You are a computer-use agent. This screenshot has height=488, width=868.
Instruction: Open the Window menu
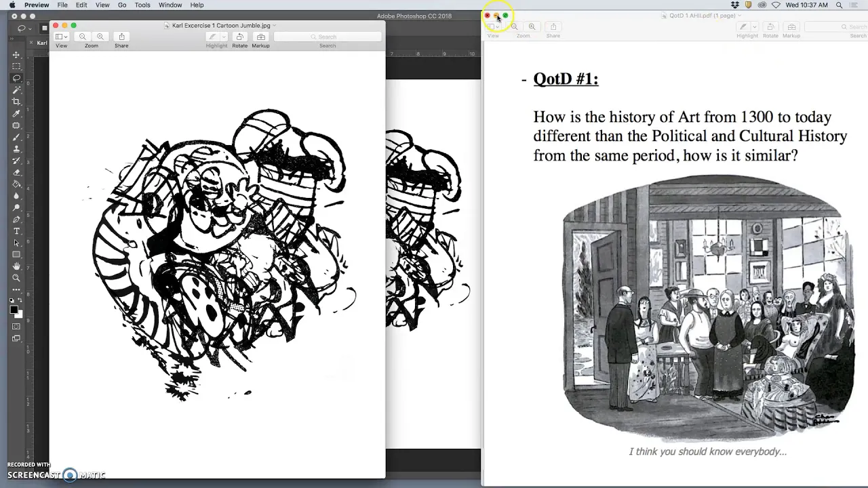(x=170, y=5)
